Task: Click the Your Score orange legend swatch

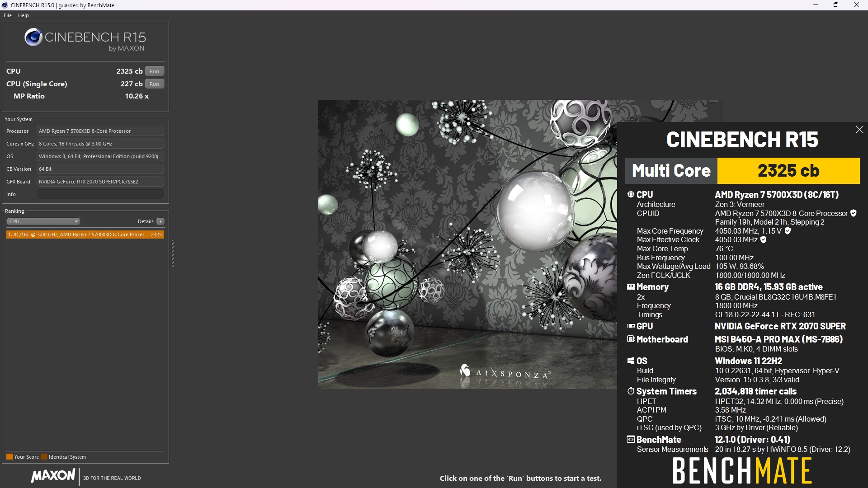Action: [x=9, y=457]
